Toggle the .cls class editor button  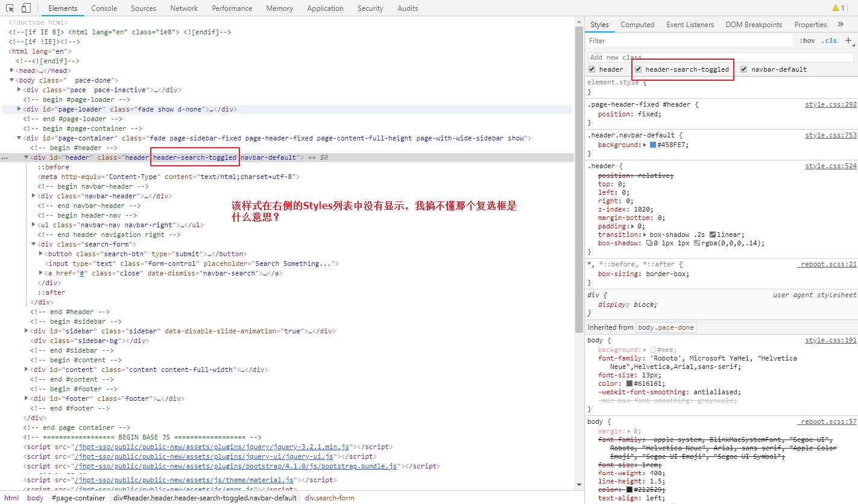click(x=829, y=40)
